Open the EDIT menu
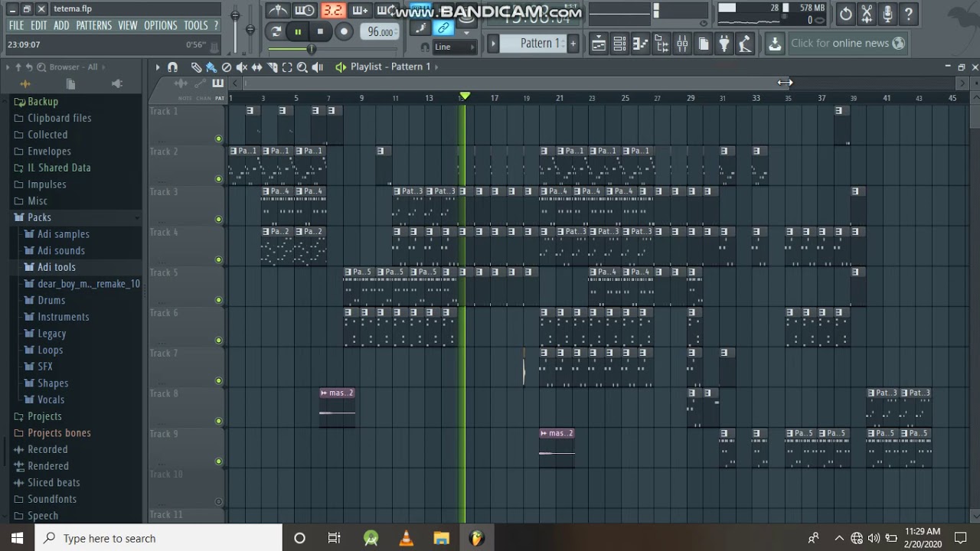 point(39,25)
